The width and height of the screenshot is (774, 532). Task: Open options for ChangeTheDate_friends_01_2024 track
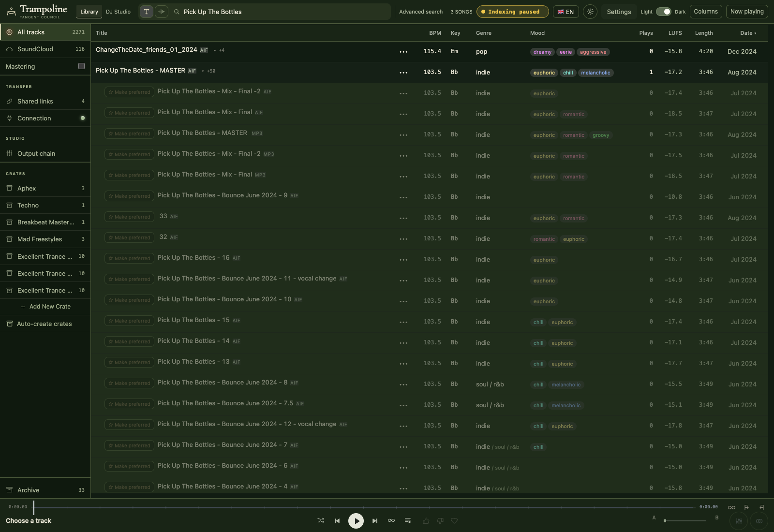click(x=403, y=52)
